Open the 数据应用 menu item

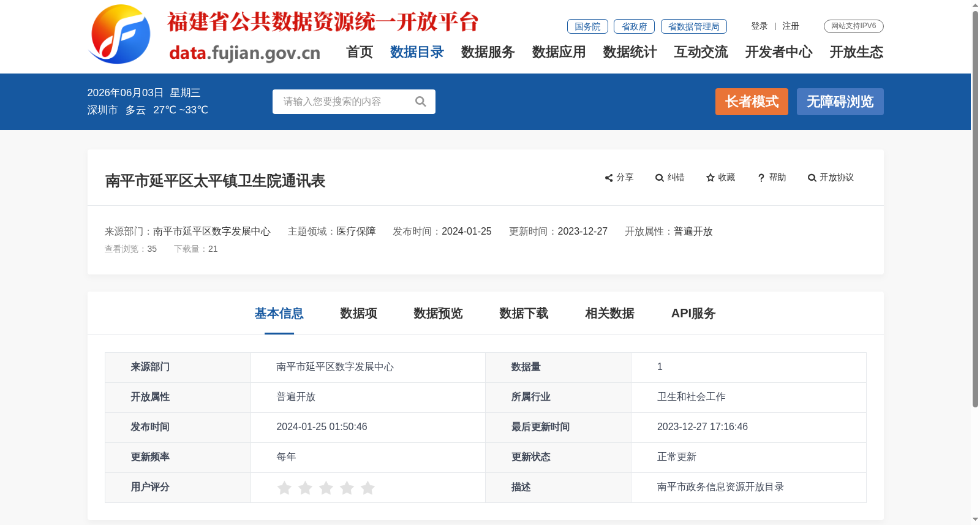[559, 52]
